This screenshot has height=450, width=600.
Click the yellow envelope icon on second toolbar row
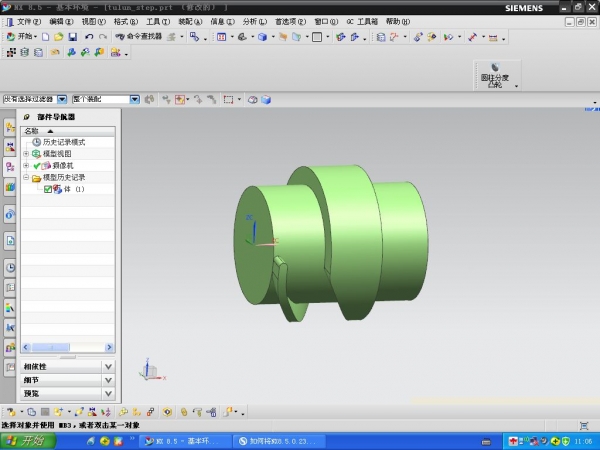click(55, 52)
